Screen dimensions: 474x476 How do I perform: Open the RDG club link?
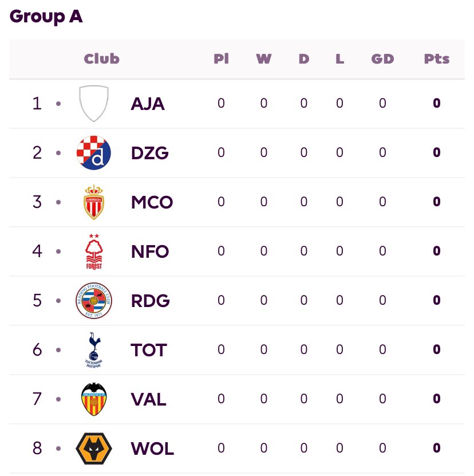click(151, 301)
